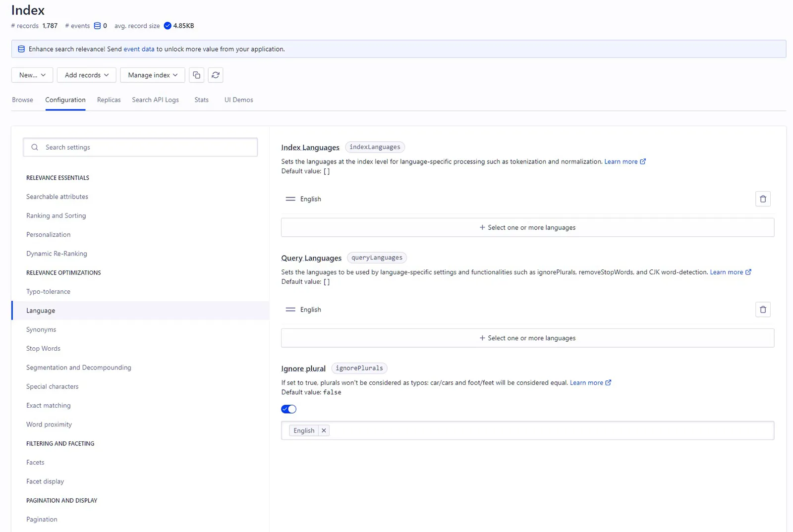793x532 pixels.
Task: Grab the Index Languages English drag handle
Action: click(290, 199)
